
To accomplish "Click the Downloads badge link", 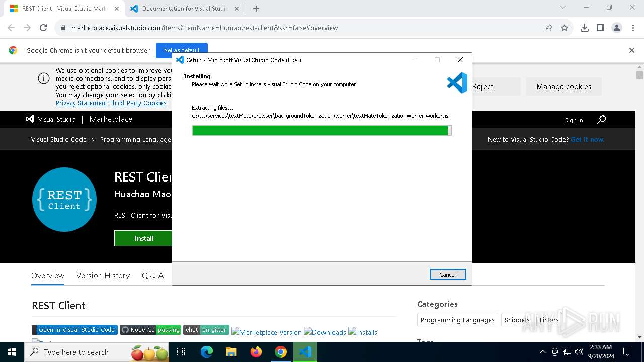I will point(325,332).
